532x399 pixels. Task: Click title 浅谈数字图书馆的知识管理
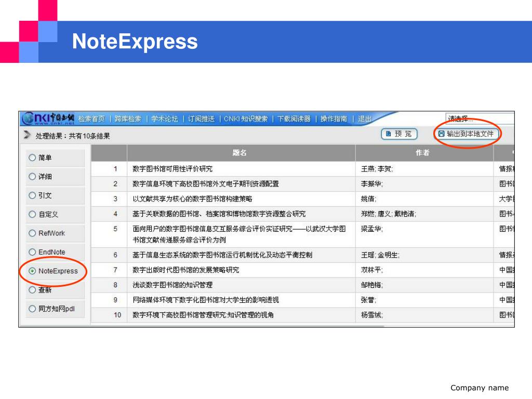172,285
